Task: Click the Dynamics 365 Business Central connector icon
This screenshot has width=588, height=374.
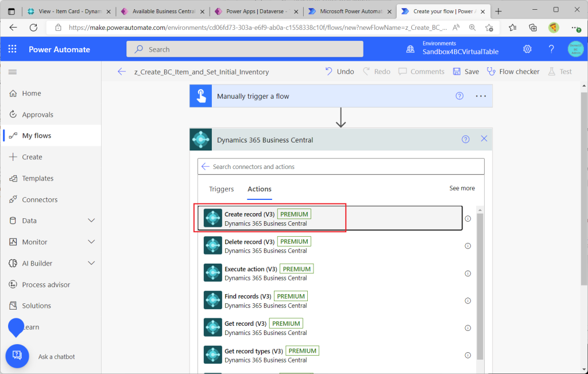Action: click(x=201, y=140)
